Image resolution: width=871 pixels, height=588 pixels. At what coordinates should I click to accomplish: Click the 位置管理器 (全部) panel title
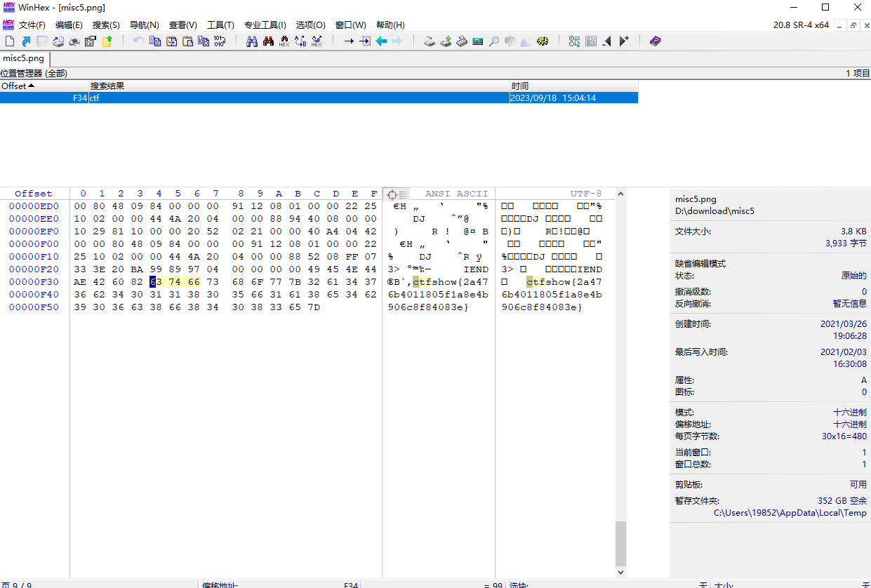tap(34, 73)
